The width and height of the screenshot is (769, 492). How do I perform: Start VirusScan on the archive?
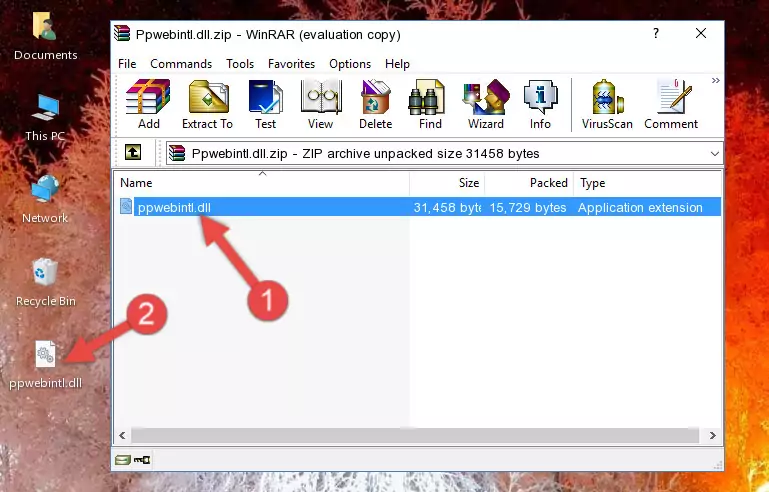(607, 104)
